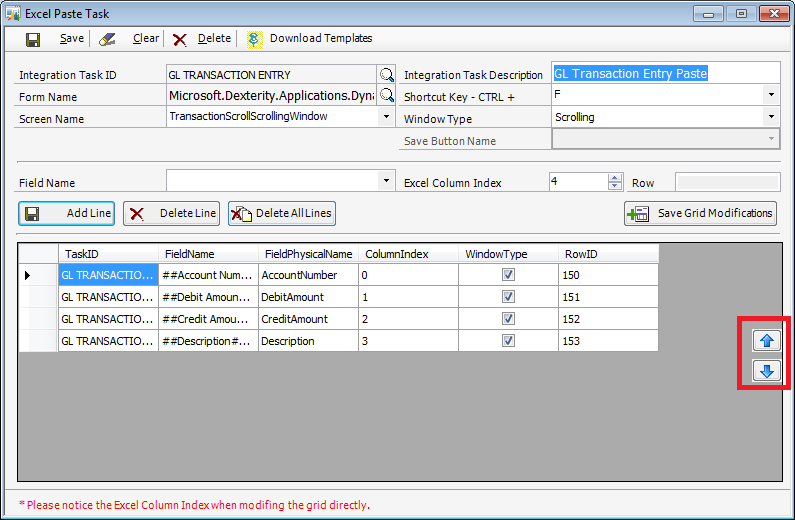Select the Save toolbar label

(72, 39)
